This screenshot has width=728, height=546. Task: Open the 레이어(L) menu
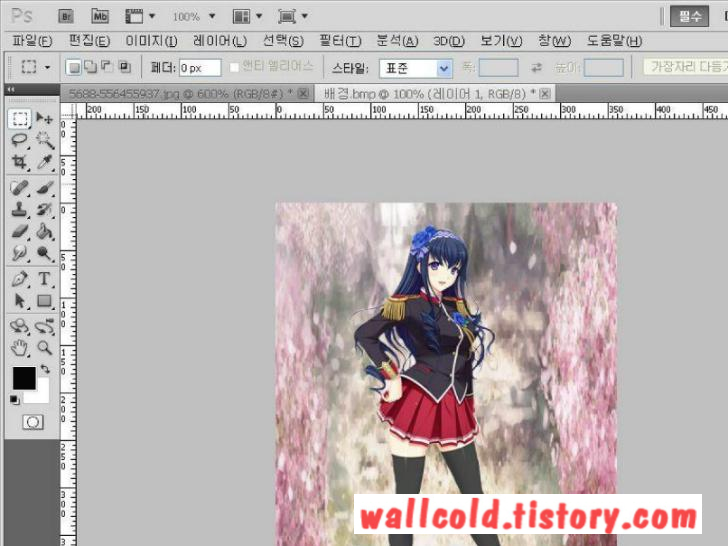(x=220, y=41)
